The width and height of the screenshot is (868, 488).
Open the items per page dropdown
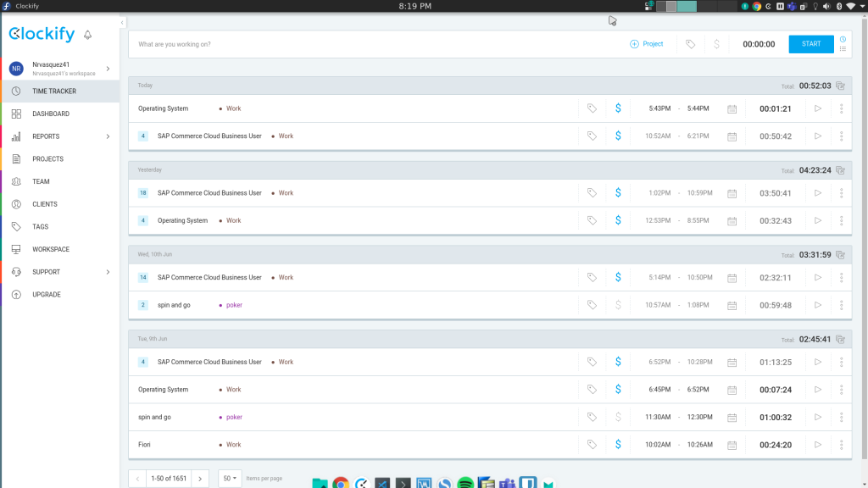click(228, 478)
